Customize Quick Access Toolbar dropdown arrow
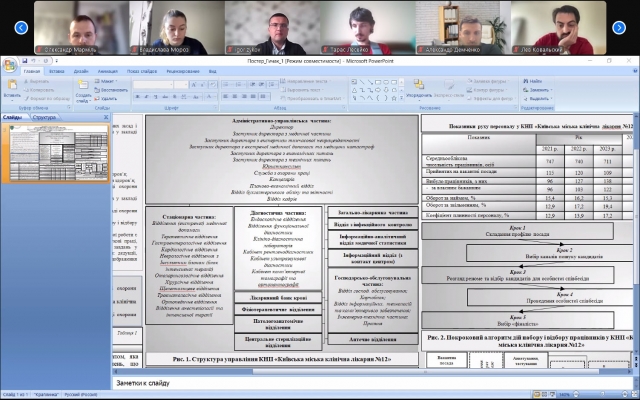The height and width of the screenshot is (400, 640). click(x=57, y=61)
